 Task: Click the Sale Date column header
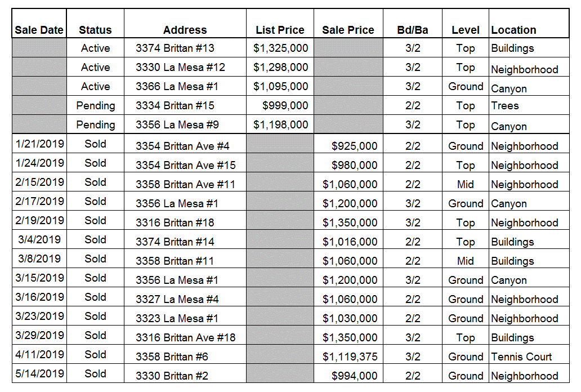point(39,30)
